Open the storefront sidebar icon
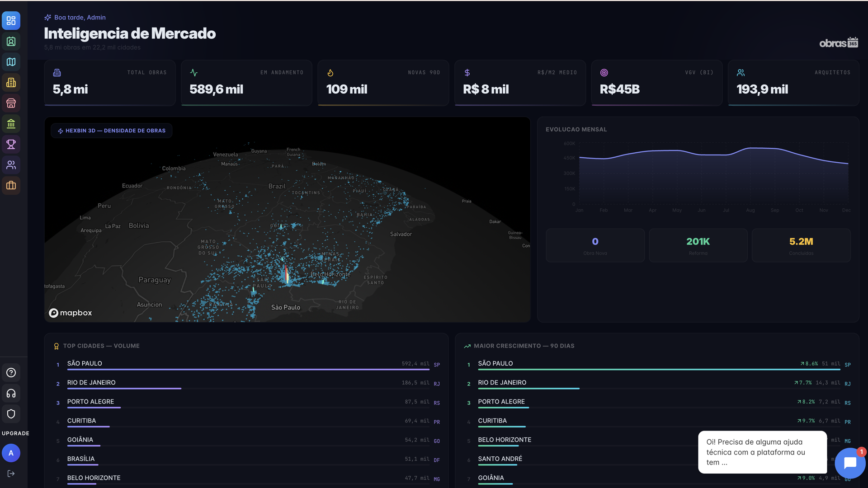Image resolution: width=868 pixels, height=488 pixels. point(11,103)
